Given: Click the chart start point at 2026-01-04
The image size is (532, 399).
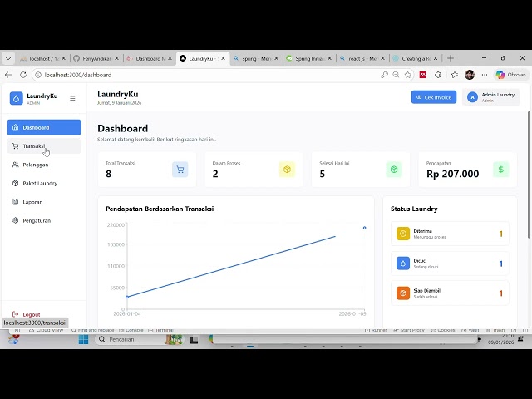Looking at the screenshot, I should coord(127,297).
